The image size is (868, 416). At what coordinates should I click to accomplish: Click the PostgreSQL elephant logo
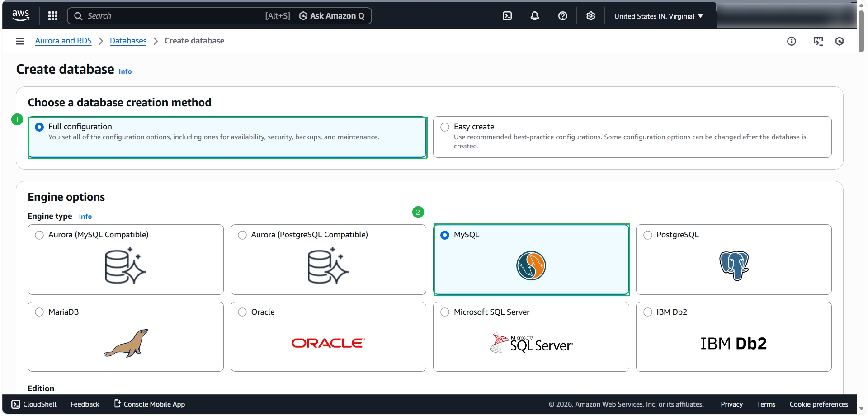(734, 266)
